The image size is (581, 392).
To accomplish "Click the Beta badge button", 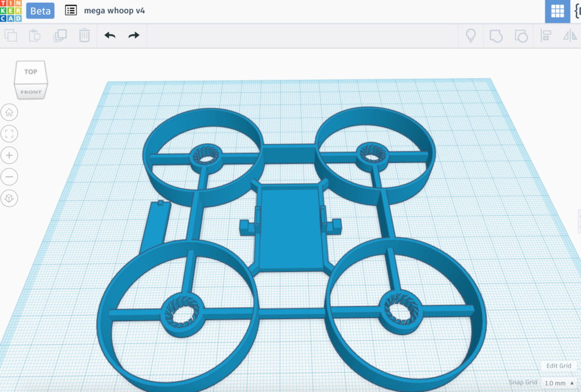I will pyautogui.click(x=40, y=11).
